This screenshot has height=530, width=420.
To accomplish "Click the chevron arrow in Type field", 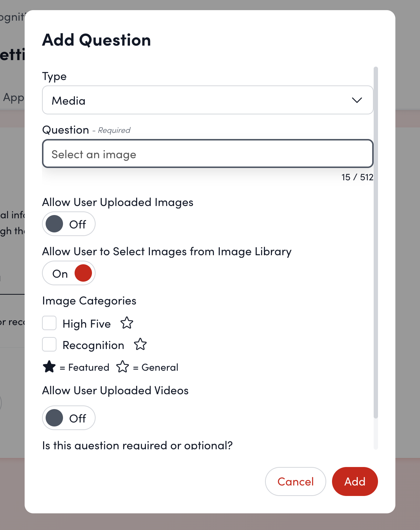I will click(x=357, y=100).
